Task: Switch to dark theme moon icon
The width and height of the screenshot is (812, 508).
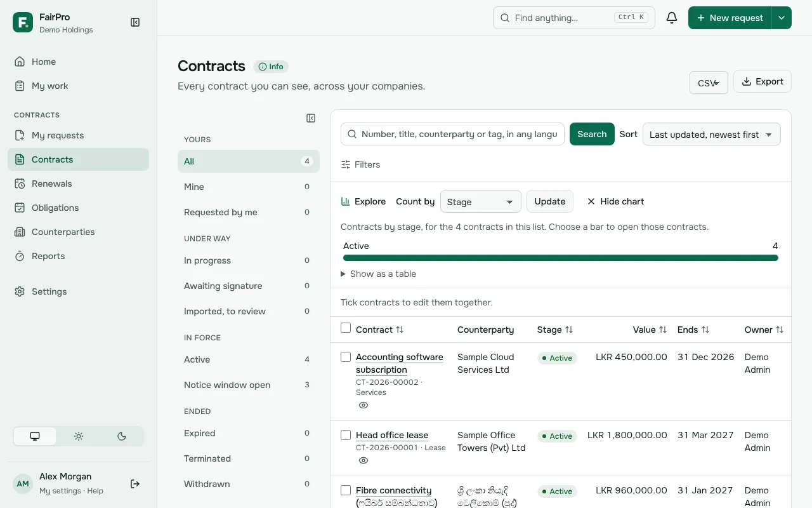Action: (x=122, y=436)
